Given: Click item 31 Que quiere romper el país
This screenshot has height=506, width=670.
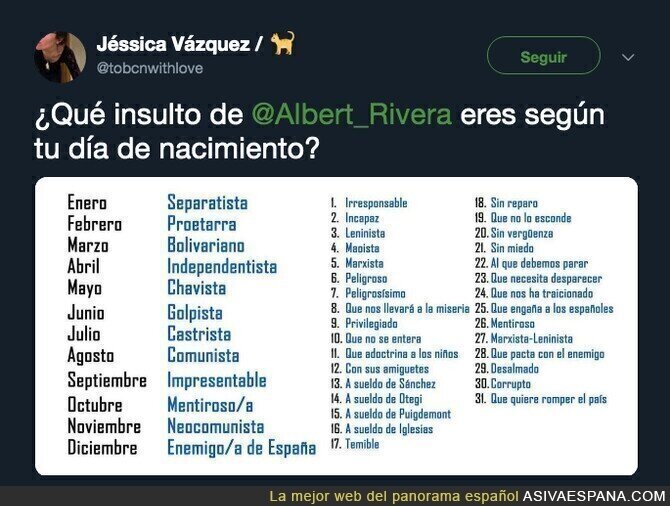Looking at the screenshot, I should click(541, 399).
